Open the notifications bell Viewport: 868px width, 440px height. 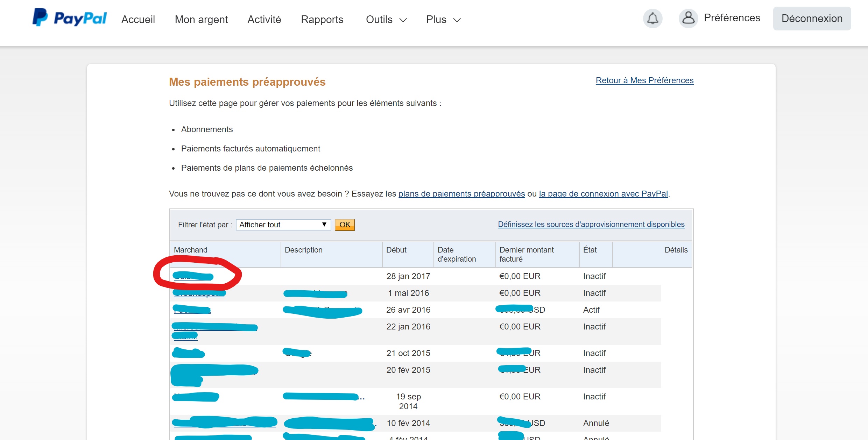pyautogui.click(x=652, y=18)
